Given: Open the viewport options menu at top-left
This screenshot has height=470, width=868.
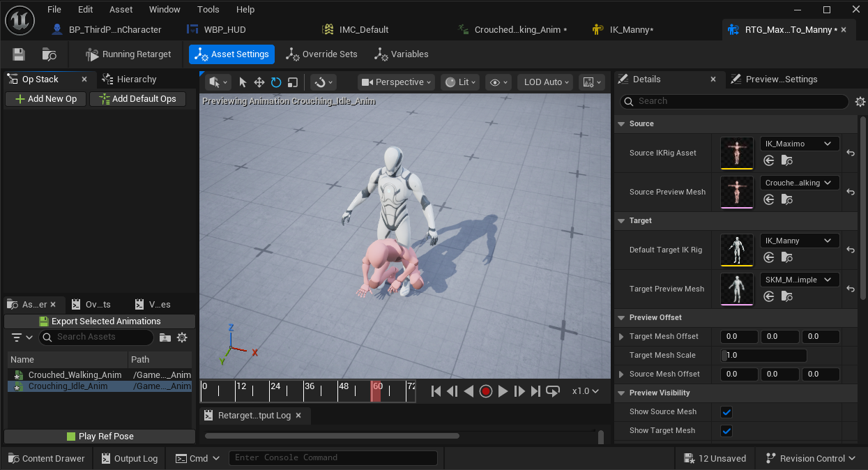Looking at the screenshot, I should [x=218, y=82].
